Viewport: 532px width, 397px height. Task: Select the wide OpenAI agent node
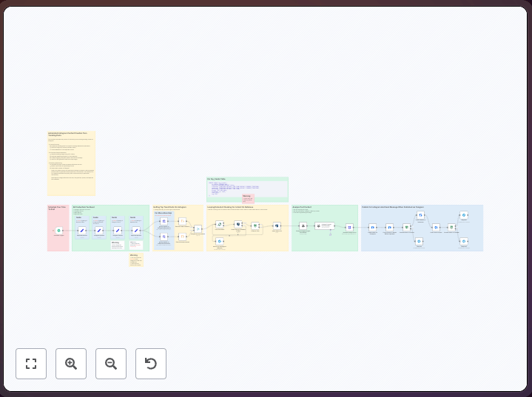coord(324,225)
